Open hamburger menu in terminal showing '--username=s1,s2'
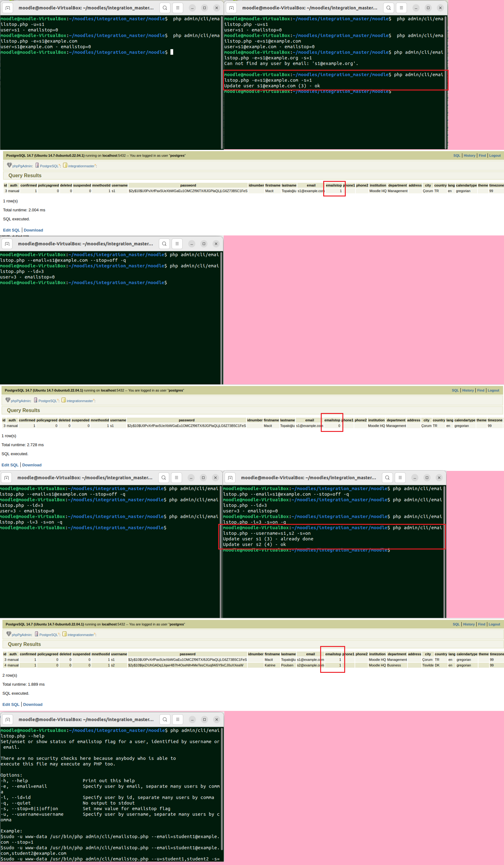The image size is (504, 865). point(400,478)
